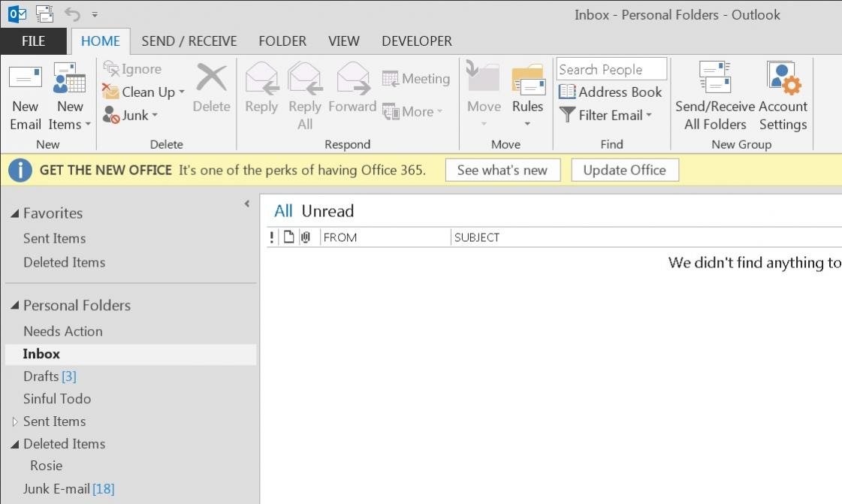Open the DEVELOPER ribbon tab
Viewport: 842px width, 504px height.
(417, 41)
